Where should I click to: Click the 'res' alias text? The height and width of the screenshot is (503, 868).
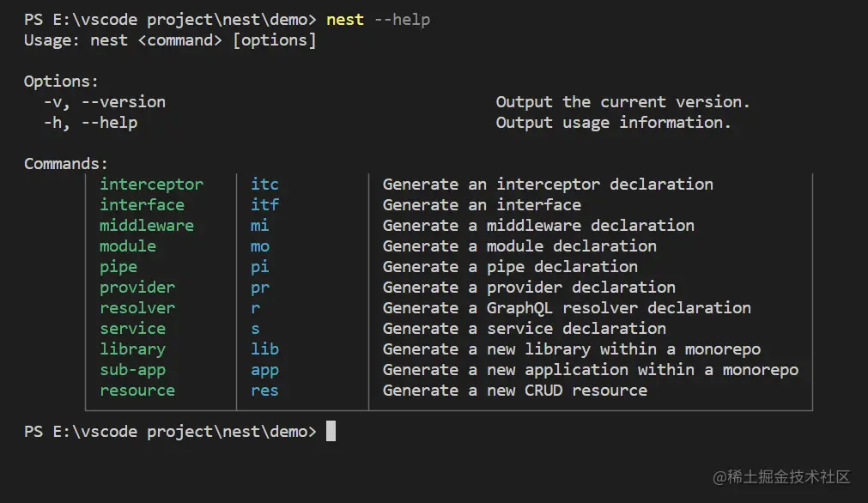pos(264,390)
